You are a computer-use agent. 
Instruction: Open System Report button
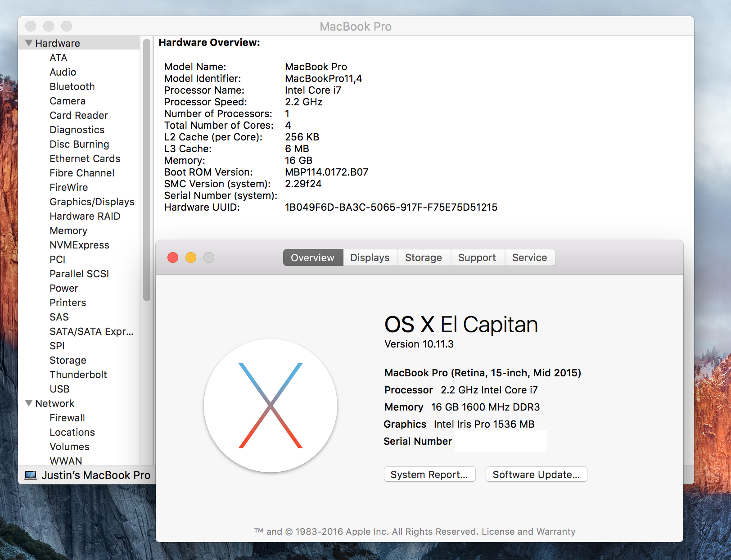[429, 474]
